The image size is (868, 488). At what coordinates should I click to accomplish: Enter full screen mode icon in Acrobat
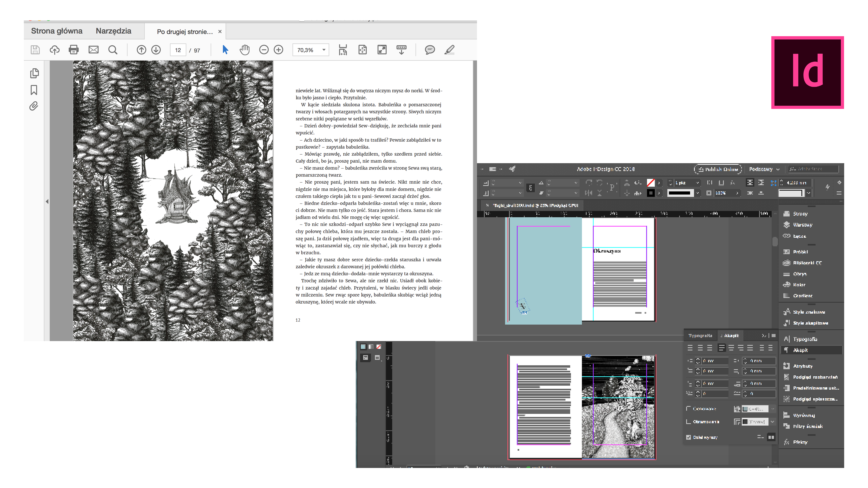(382, 50)
